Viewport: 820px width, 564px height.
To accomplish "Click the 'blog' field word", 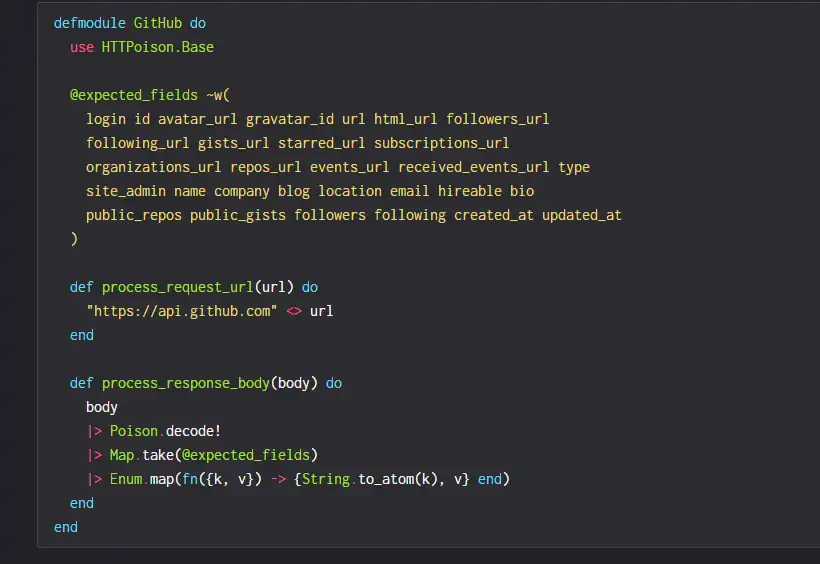I will 294,191.
